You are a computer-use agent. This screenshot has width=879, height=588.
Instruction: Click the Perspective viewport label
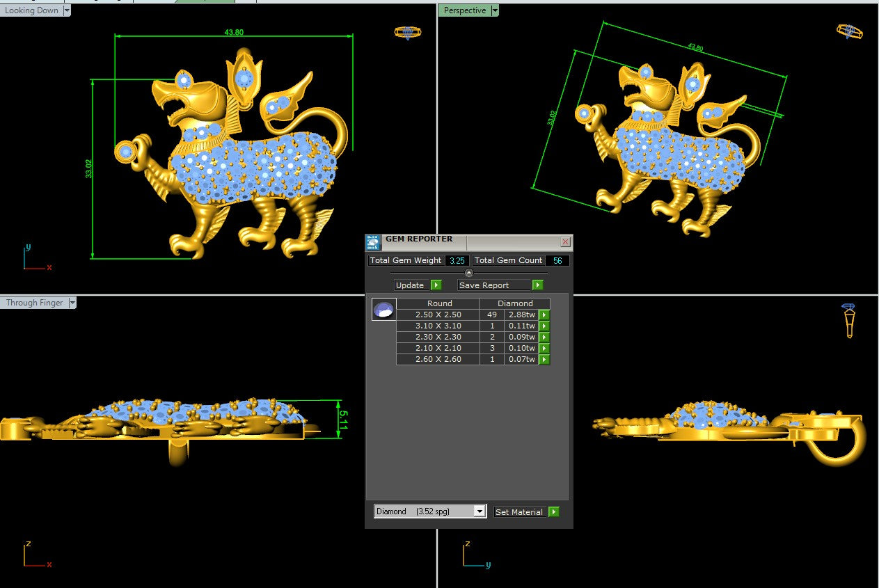click(465, 10)
